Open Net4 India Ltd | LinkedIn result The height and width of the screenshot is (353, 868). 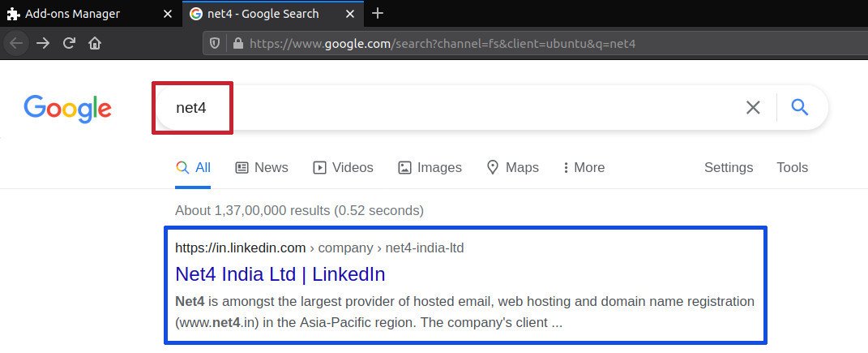[280, 274]
